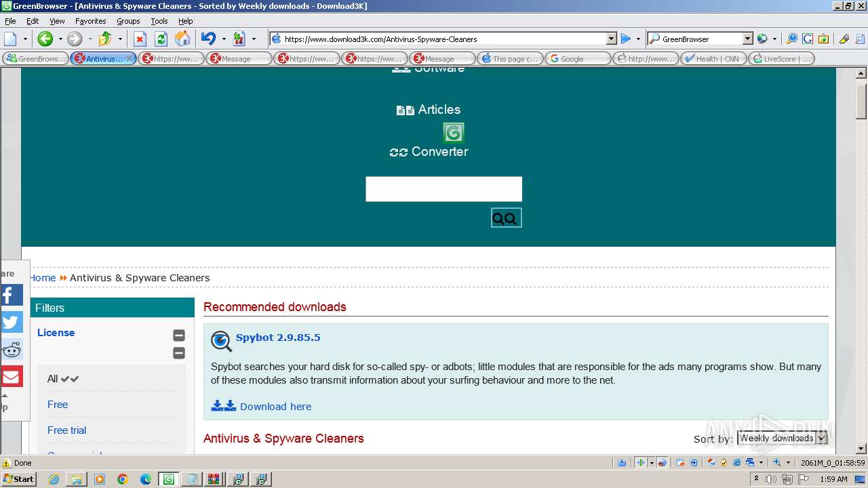Viewport: 868px width, 488px height.
Task: Click the globe search engine icon
Action: pyautogui.click(x=762, y=39)
